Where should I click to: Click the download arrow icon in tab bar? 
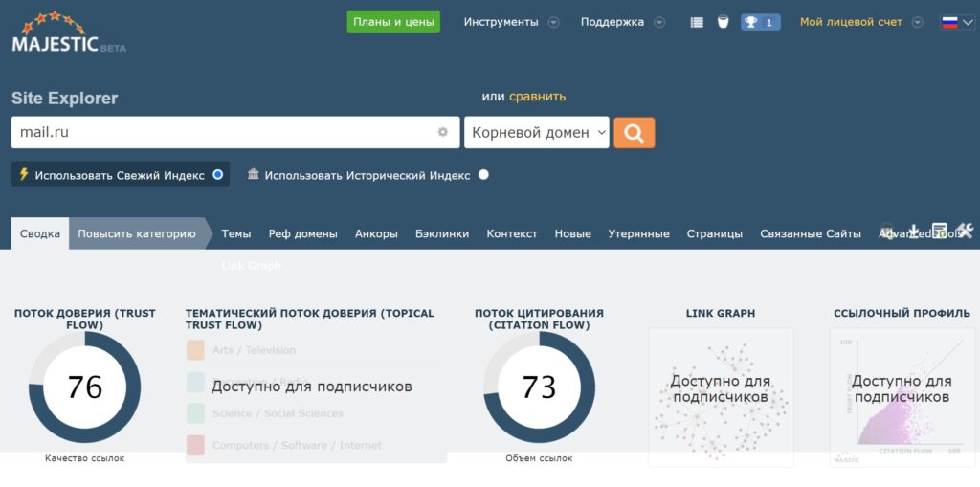click(x=914, y=231)
